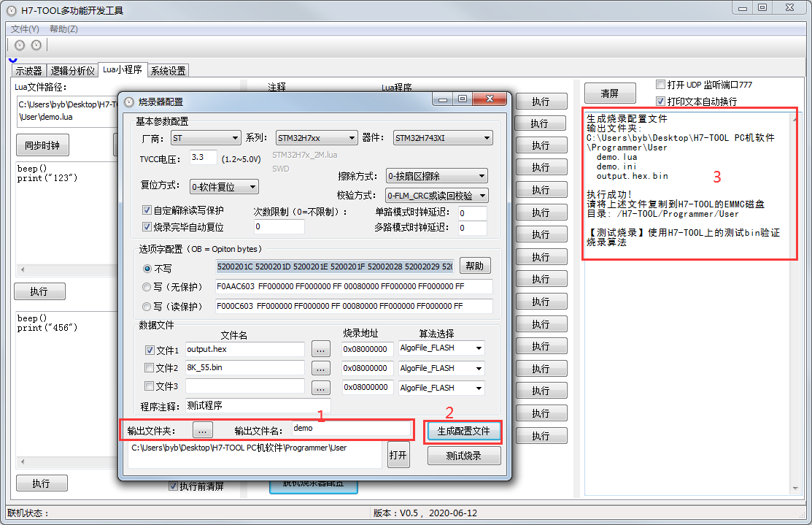Switch to the 逻辑分析仪 tab
812x525 pixels.
pyautogui.click(x=72, y=71)
